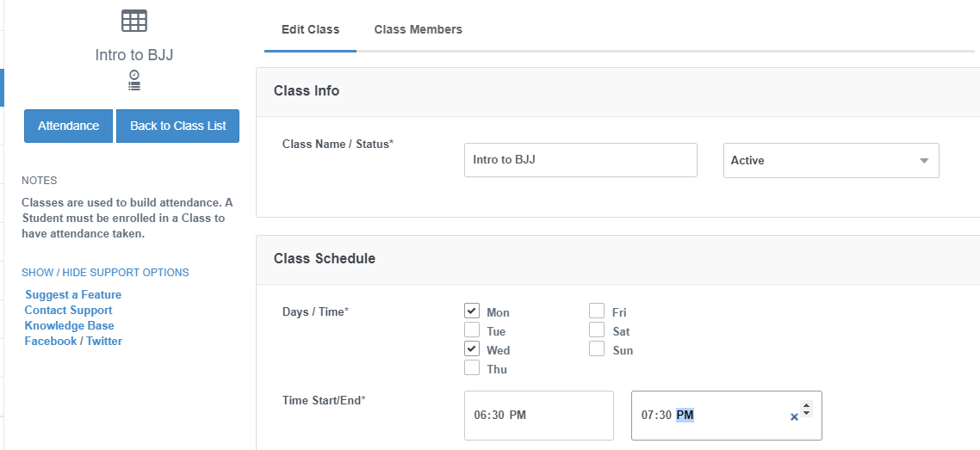This screenshot has height=450, width=980.
Task: Click the 06:30 PM start time field
Action: (x=539, y=416)
